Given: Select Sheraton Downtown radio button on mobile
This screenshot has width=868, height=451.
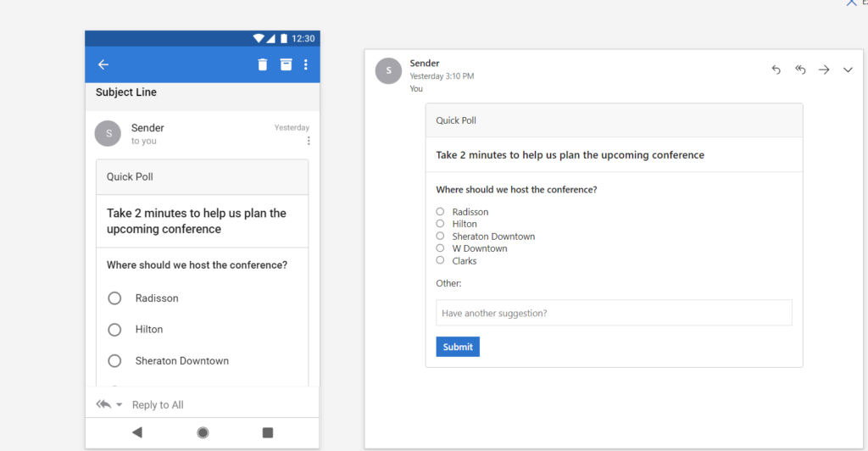Looking at the screenshot, I should point(114,361).
